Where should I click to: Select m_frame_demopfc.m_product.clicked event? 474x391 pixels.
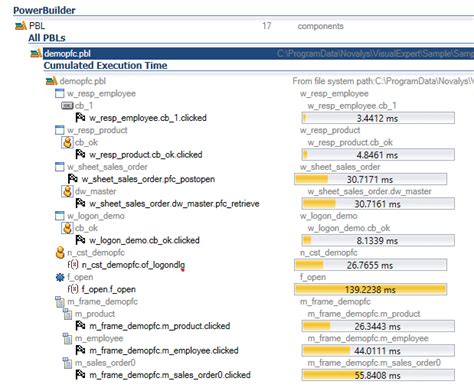pyautogui.click(x=160, y=326)
